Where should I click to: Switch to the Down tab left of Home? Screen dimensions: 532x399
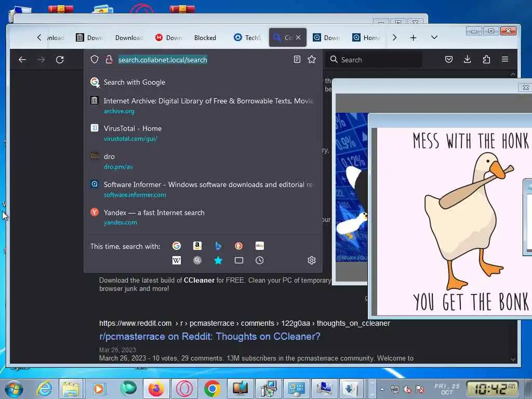327,37
